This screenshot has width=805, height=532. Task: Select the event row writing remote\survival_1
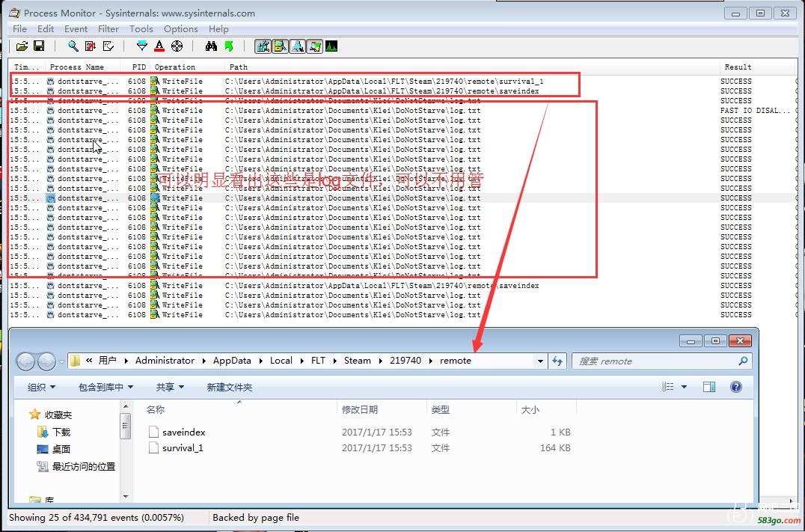click(x=402, y=81)
